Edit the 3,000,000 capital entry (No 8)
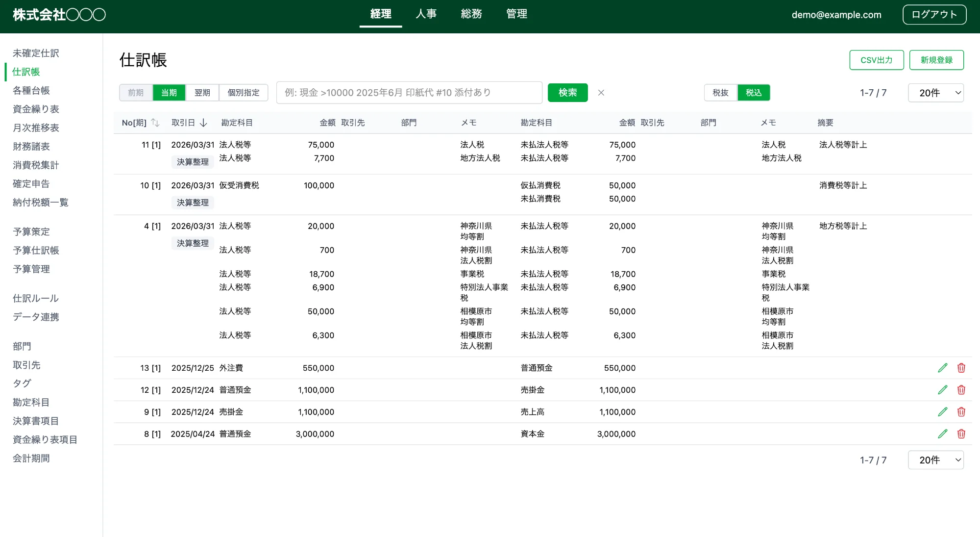Image resolution: width=980 pixels, height=537 pixels. tap(943, 434)
